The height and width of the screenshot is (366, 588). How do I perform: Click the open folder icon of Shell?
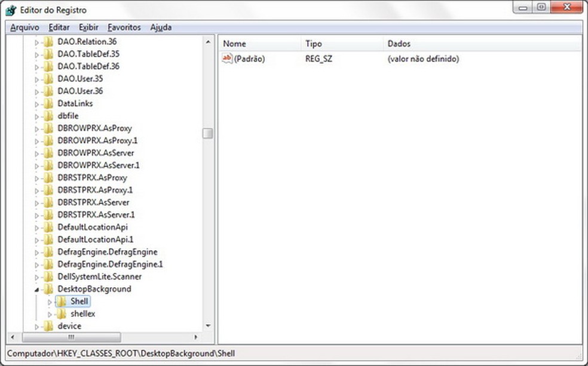[x=62, y=301]
